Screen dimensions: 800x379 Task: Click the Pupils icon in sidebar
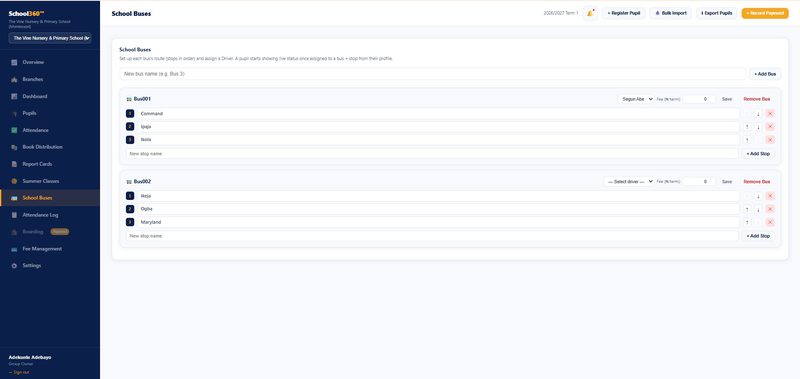[x=14, y=113]
